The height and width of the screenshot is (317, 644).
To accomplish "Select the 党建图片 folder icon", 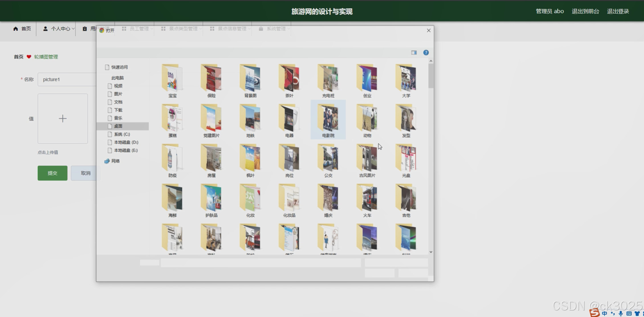I will tap(211, 119).
